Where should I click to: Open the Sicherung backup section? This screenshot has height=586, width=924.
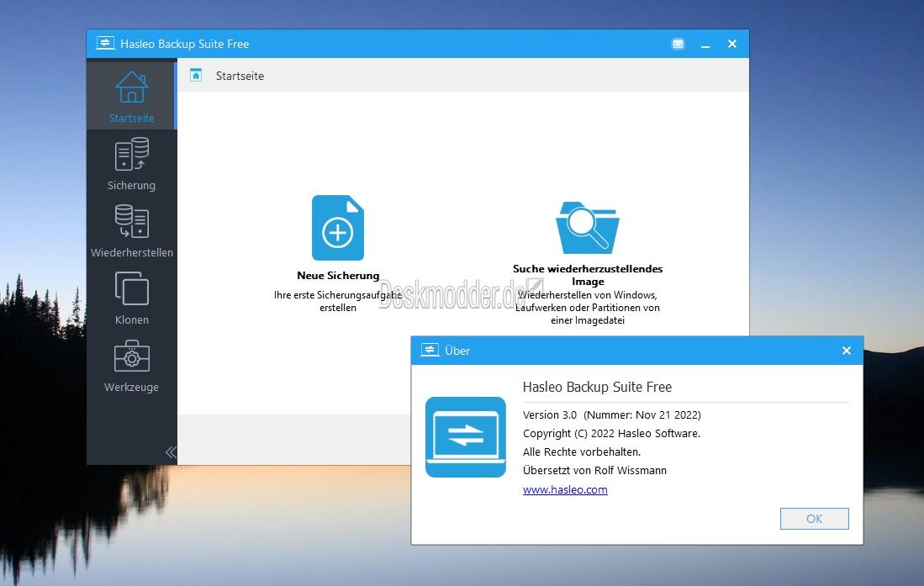[131, 163]
